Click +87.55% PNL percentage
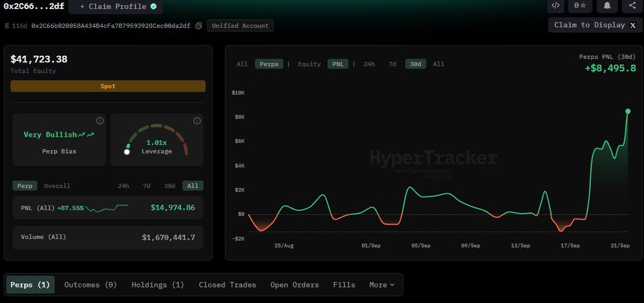 pos(70,208)
